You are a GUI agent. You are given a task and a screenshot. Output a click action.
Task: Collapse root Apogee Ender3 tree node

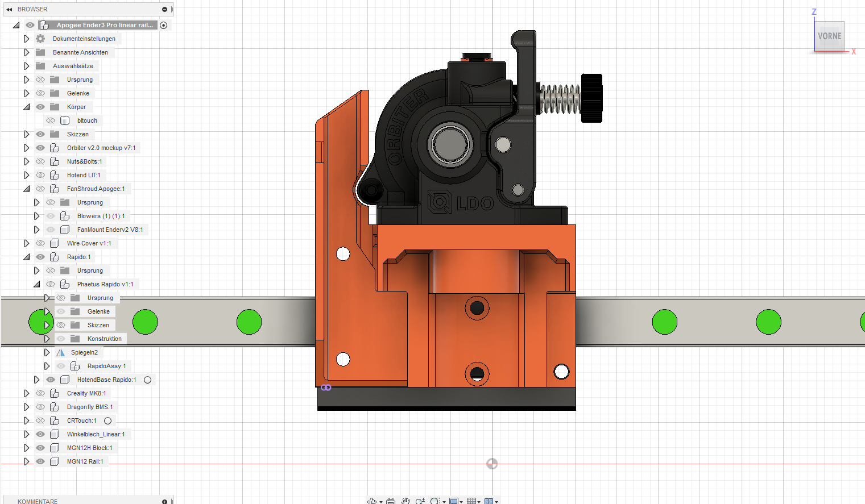tap(16, 25)
